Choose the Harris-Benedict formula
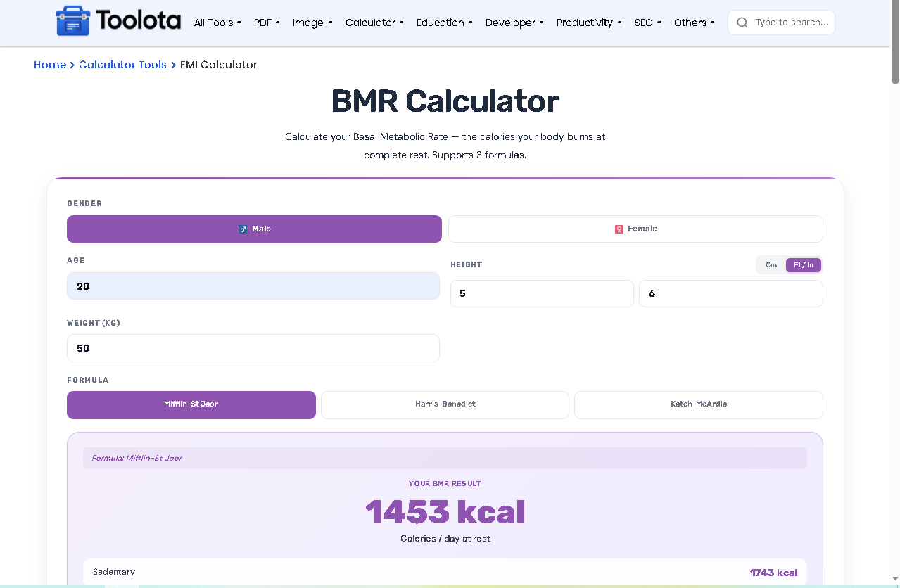Image resolution: width=900 pixels, height=588 pixels. pyautogui.click(x=445, y=404)
